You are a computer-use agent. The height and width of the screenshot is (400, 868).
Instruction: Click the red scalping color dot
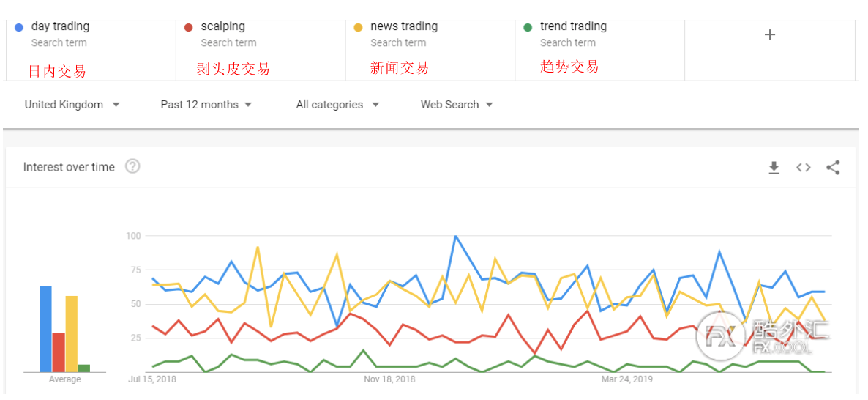[x=189, y=27]
